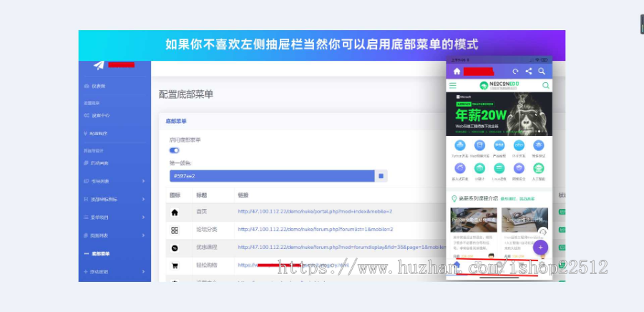
Task: Expand the sidebar item below 引导列表
Action: (143, 199)
